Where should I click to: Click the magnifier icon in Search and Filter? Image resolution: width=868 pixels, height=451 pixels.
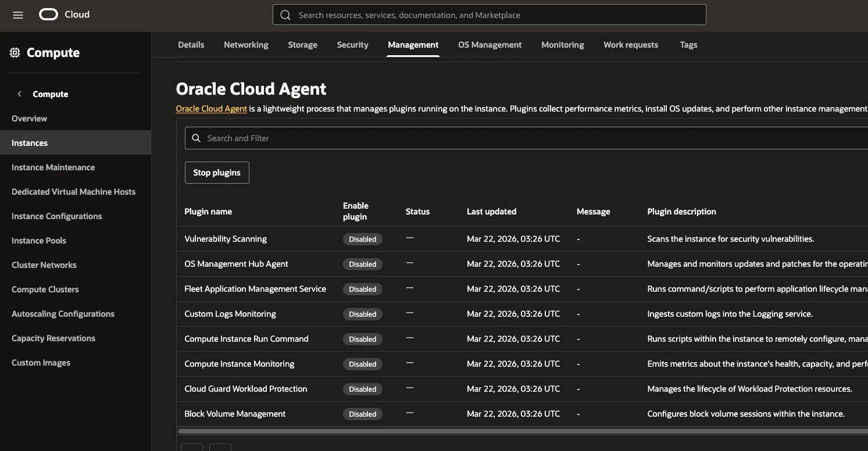tap(197, 138)
